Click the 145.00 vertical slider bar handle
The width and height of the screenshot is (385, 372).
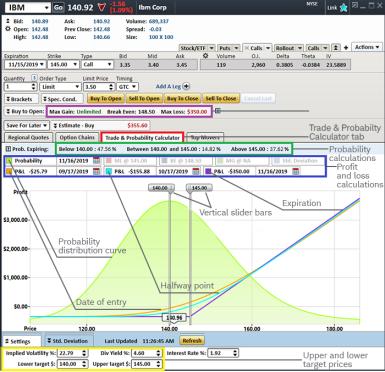pyautogui.click(x=199, y=188)
